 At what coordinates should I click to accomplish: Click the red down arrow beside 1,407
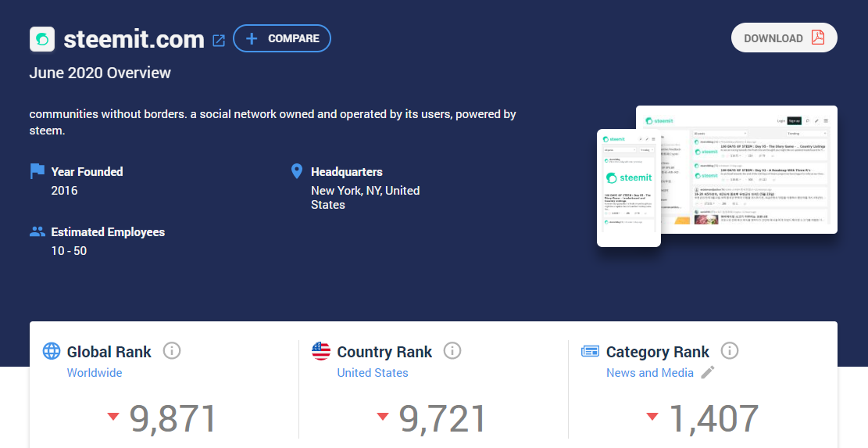pyautogui.click(x=652, y=416)
